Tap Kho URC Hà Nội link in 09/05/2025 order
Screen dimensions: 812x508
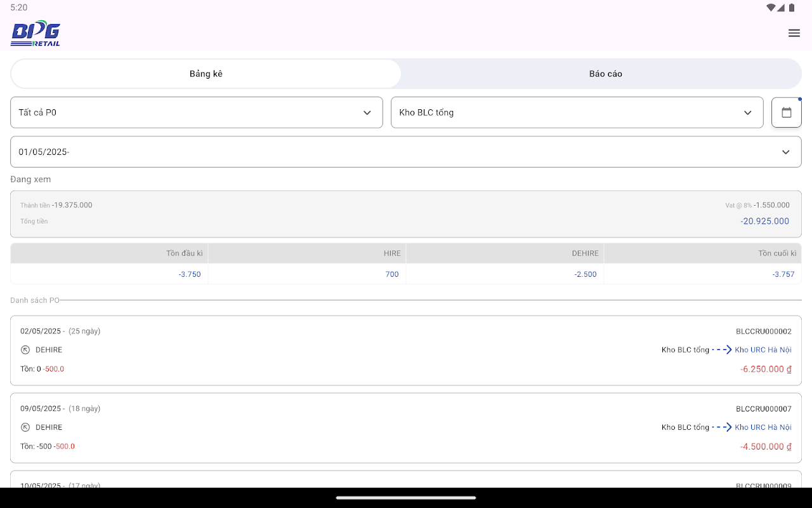pyautogui.click(x=763, y=427)
